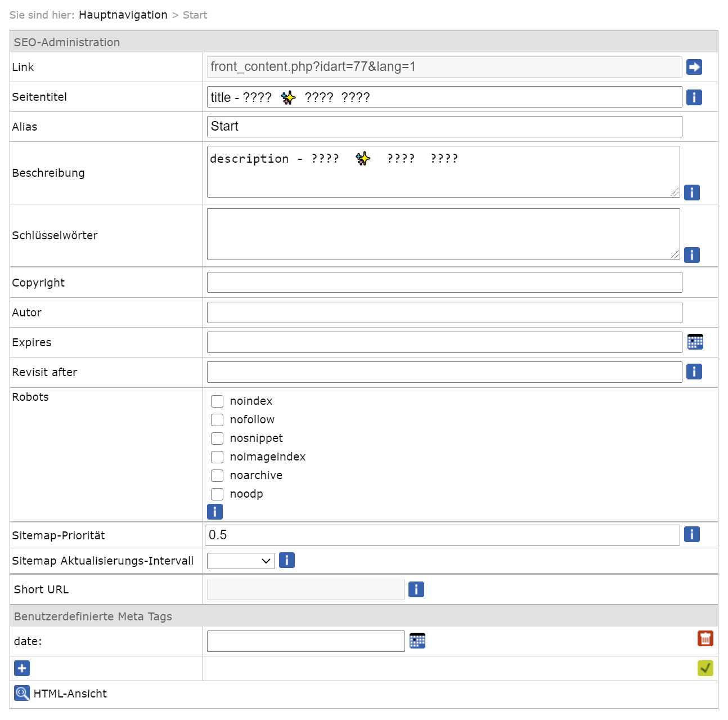Click the Hauptnavigation breadcrumb link
This screenshot has height=720, width=728.
click(x=123, y=15)
